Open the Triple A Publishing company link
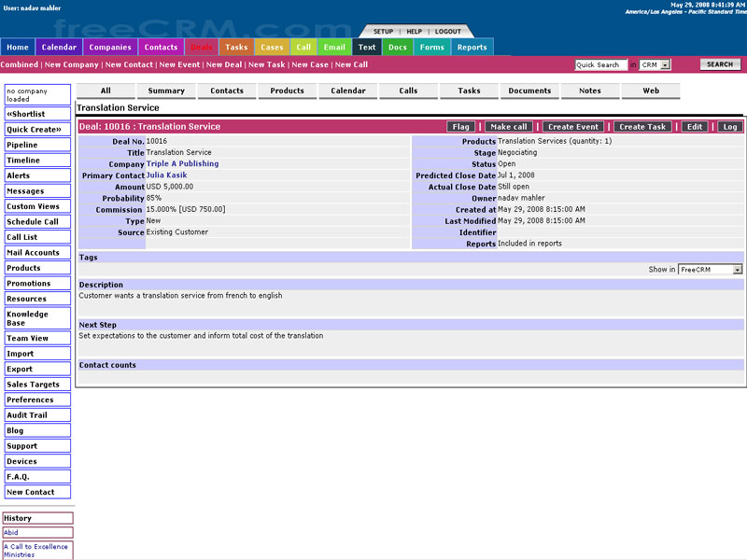This screenshot has width=747, height=560. click(x=182, y=164)
